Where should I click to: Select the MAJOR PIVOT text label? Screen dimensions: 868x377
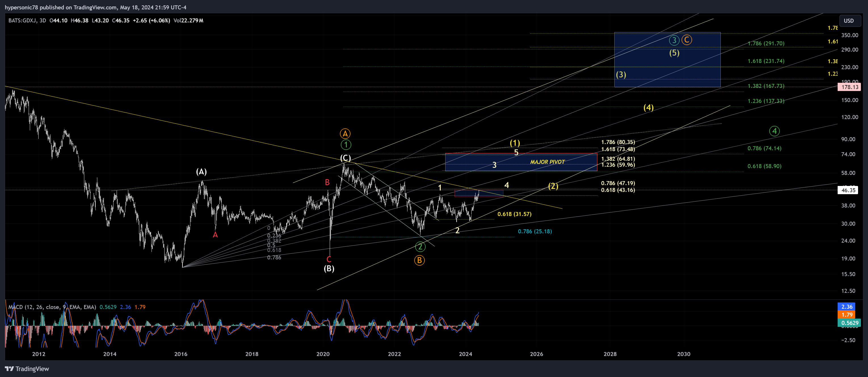pos(547,162)
